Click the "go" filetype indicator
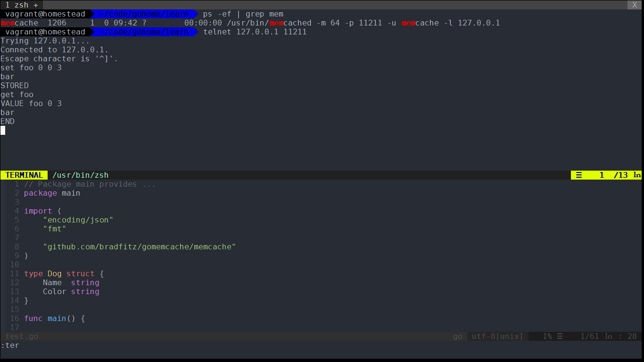The image size is (644, 362). pos(458,337)
